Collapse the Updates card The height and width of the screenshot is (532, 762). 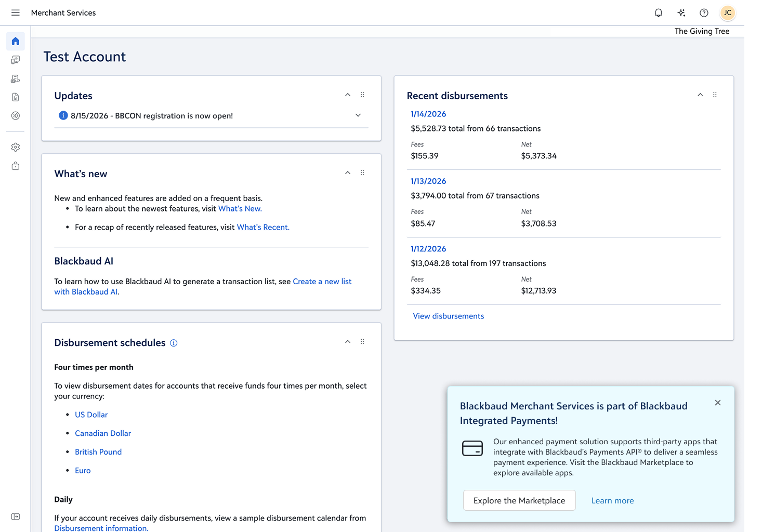point(348,95)
